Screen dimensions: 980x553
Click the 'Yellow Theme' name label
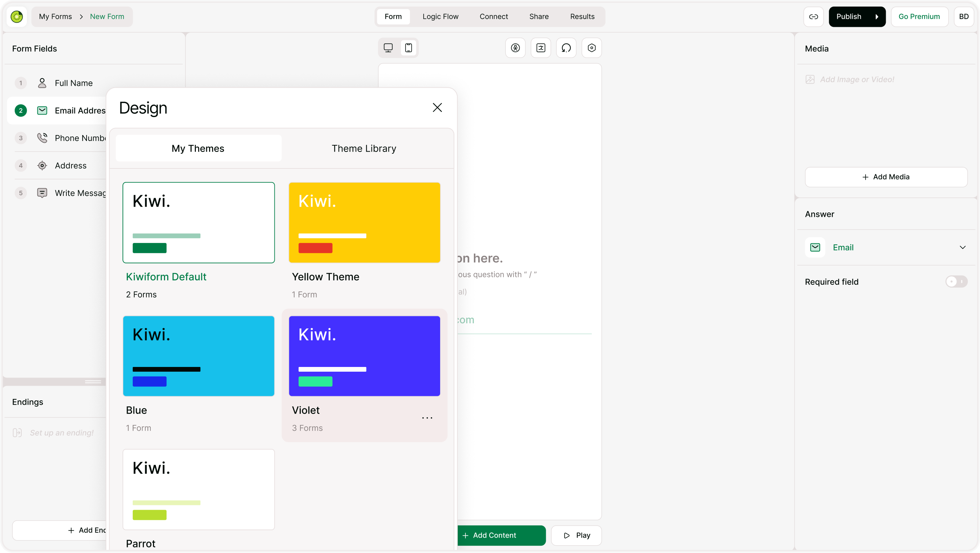pos(325,276)
